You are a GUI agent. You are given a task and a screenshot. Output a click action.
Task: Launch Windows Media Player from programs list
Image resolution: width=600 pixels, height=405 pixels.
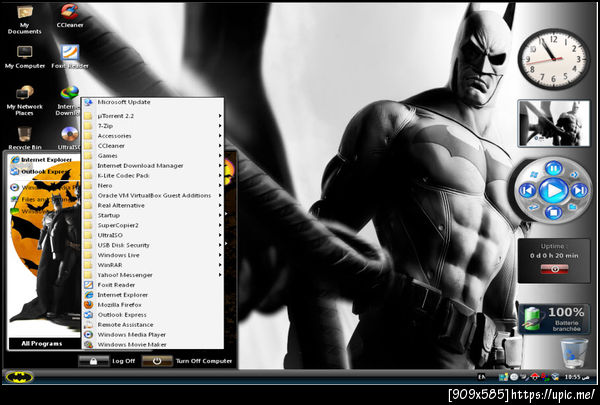pos(153,335)
